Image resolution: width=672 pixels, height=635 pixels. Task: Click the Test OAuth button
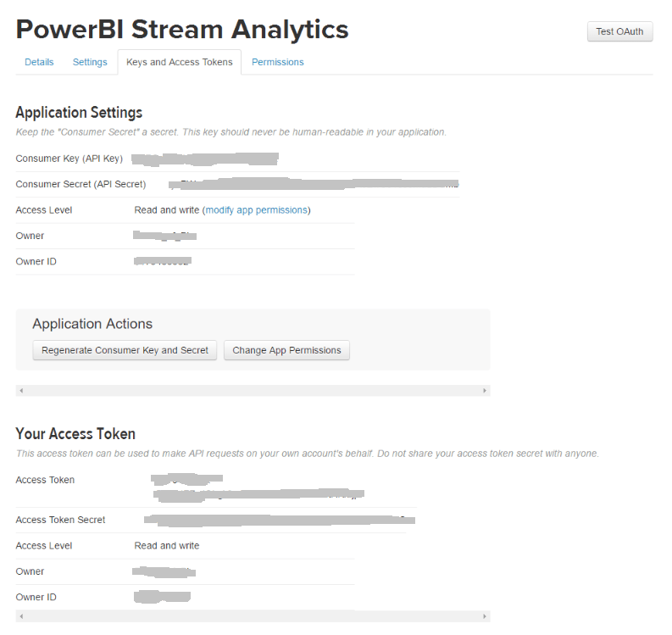tap(619, 31)
